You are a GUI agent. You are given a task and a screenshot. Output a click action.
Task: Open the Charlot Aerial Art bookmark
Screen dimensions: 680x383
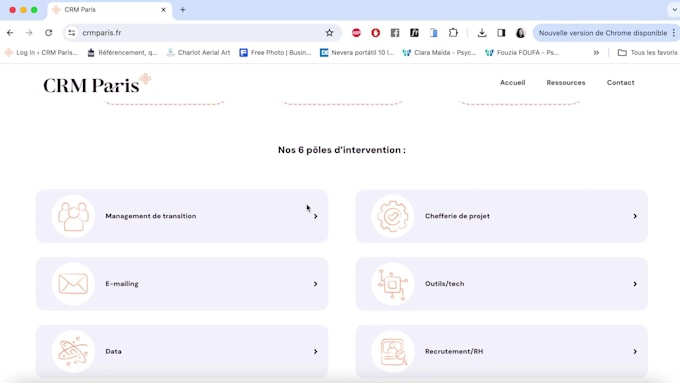tap(198, 52)
